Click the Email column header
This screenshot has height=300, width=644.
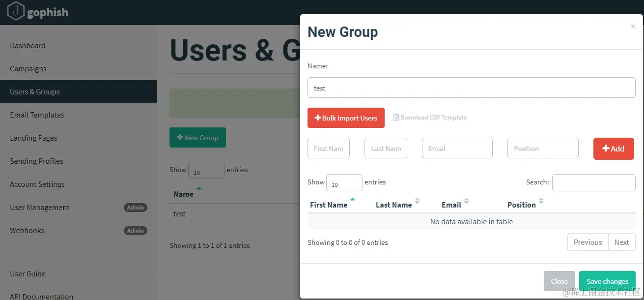(451, 205)
